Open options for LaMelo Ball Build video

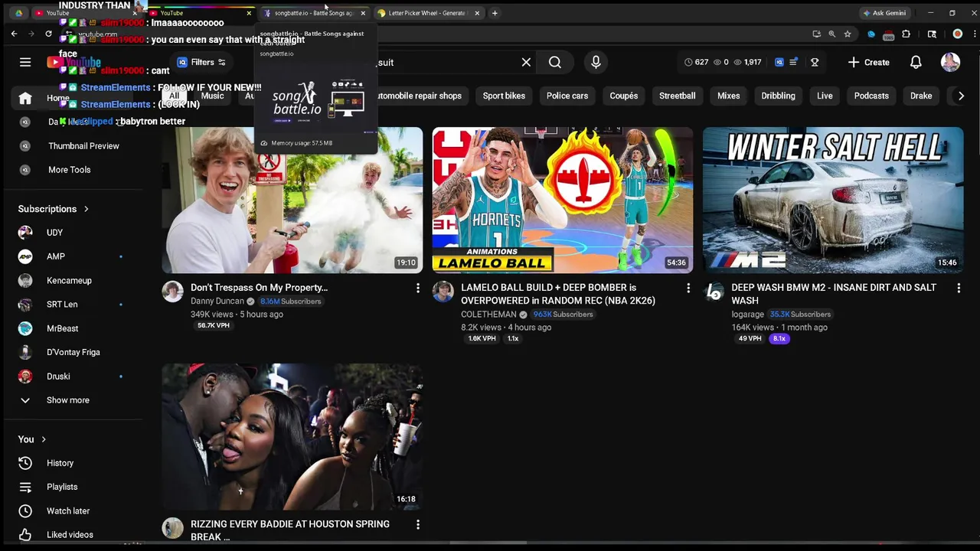688,288
